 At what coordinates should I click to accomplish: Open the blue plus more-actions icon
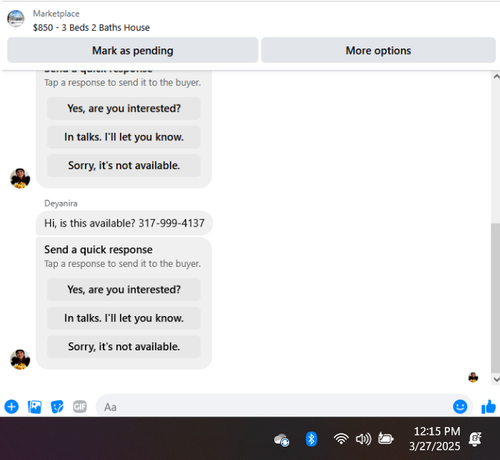point(11,407)
